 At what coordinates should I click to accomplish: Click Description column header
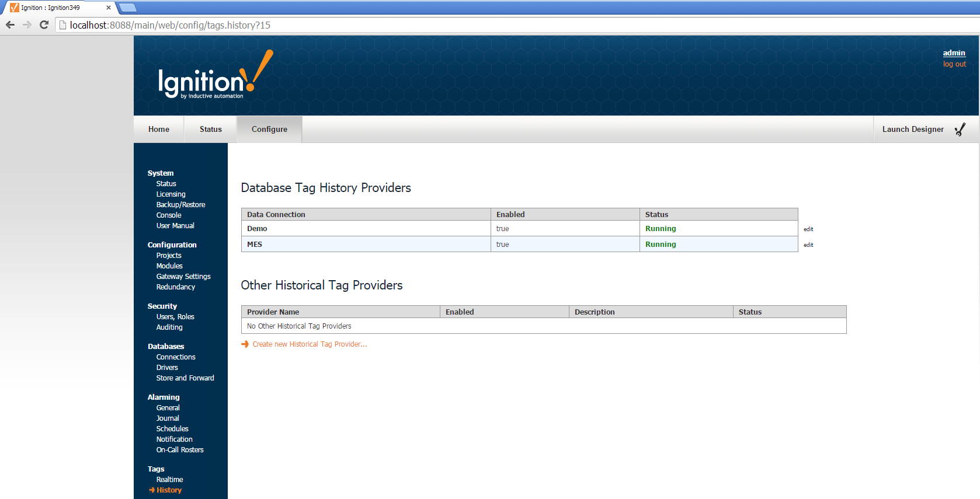click(651, 312)
